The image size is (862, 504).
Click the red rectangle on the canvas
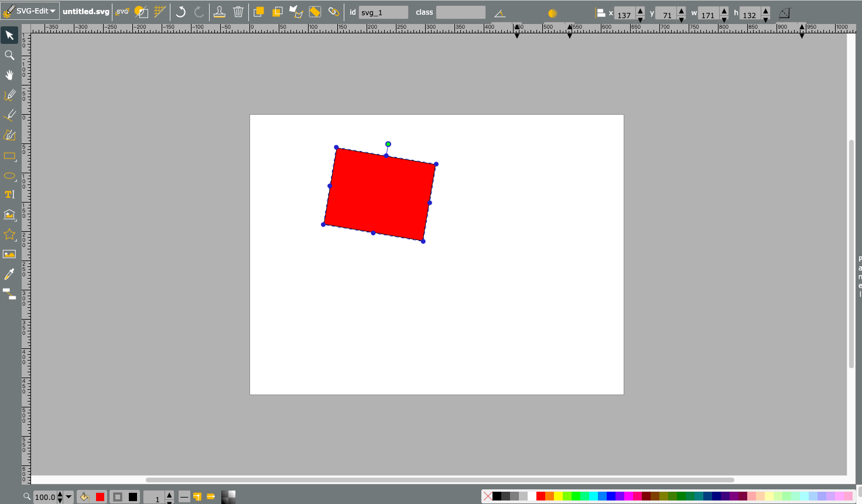click(x=379, y=194)
